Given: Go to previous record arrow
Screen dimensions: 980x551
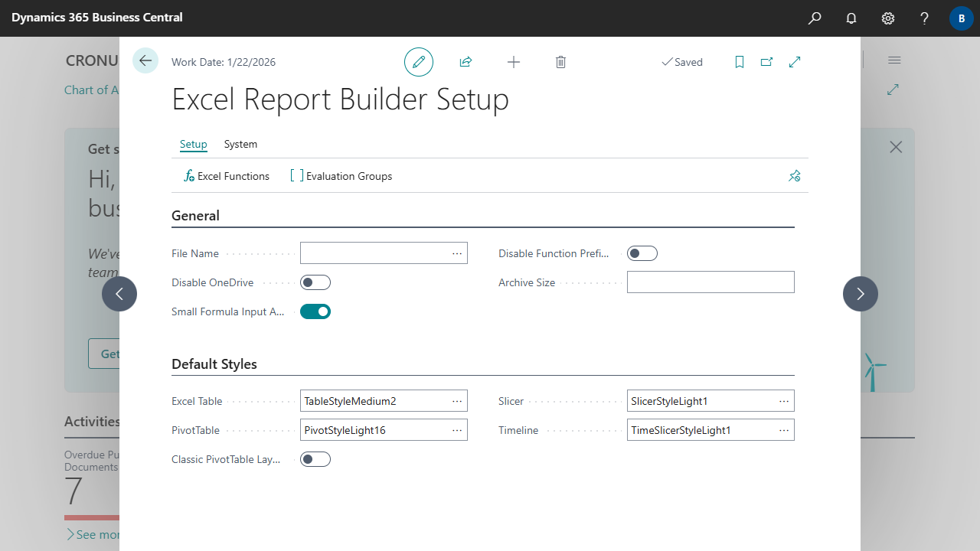Looking at the screenshot, I should [119, 294].
